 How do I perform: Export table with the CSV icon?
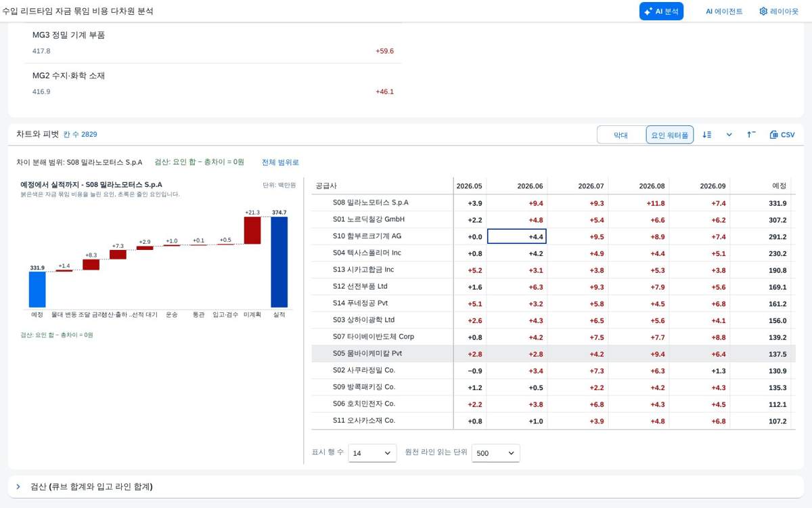[782, 135]
